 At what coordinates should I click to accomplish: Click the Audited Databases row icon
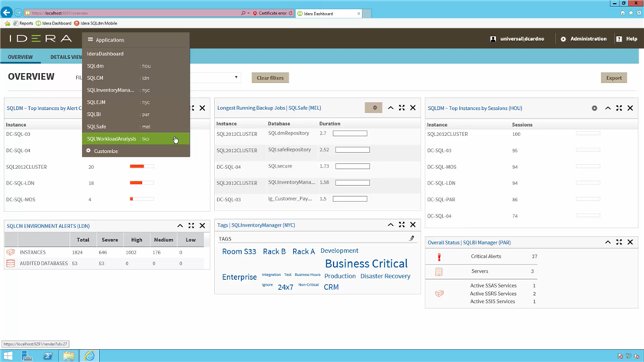(11, 264)
